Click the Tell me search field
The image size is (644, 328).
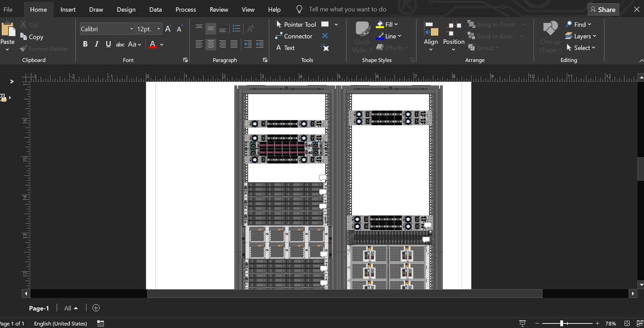coord(347,9)
